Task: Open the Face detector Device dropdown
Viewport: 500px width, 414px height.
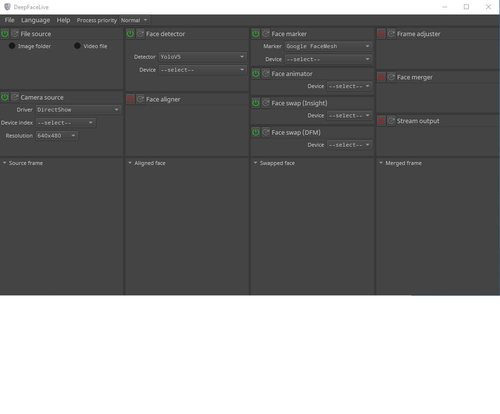Action: point(203,70)
